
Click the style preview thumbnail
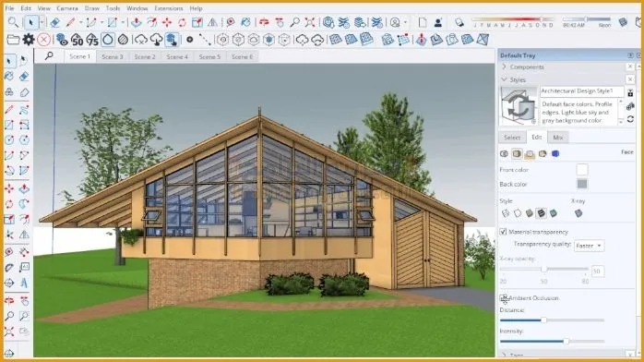[x=519, y=106]
